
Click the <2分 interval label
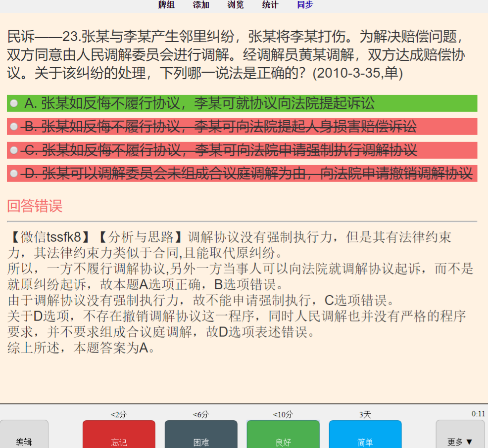click(119, 414)
